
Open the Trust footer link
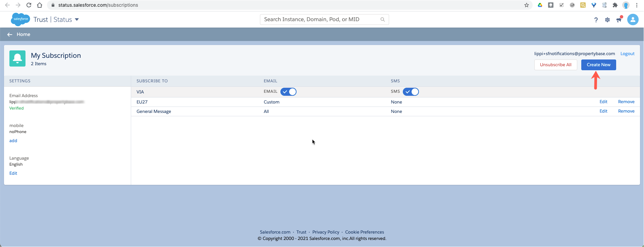coord(301,232)
